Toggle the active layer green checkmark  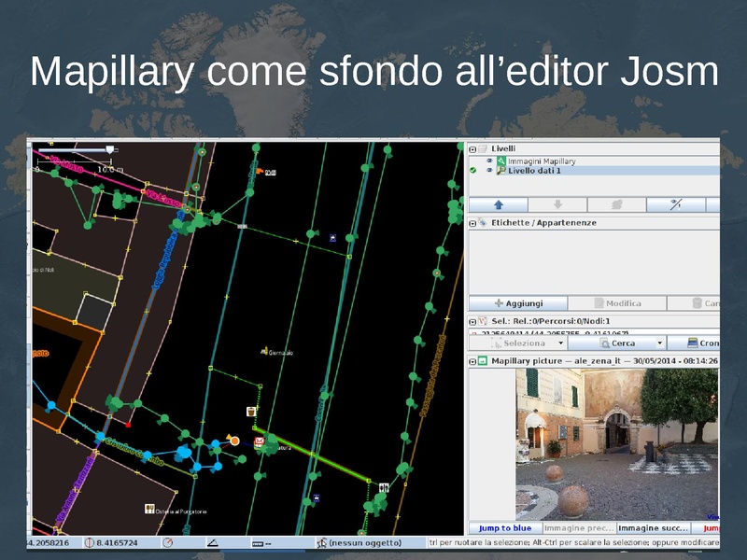coord(473,171)
